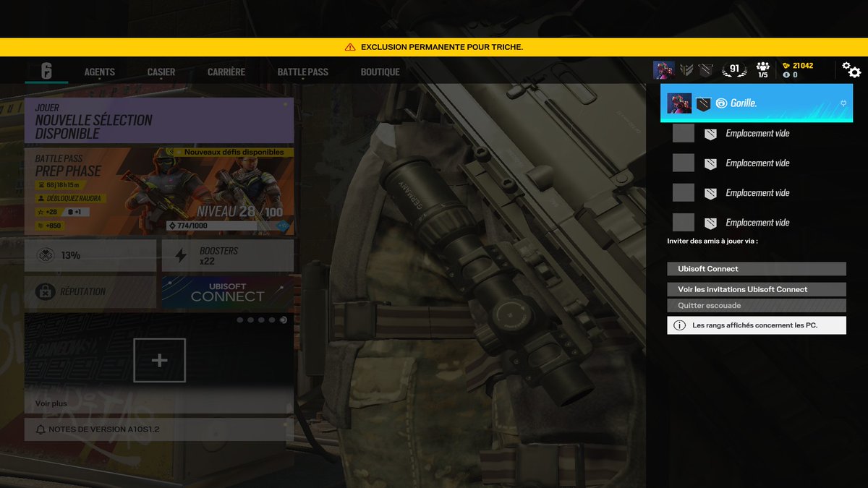Screen dimensions: 868x488
Task: Open 'Voir les invitations Ubisoft Connect'
Action: (x=757, y=289)
